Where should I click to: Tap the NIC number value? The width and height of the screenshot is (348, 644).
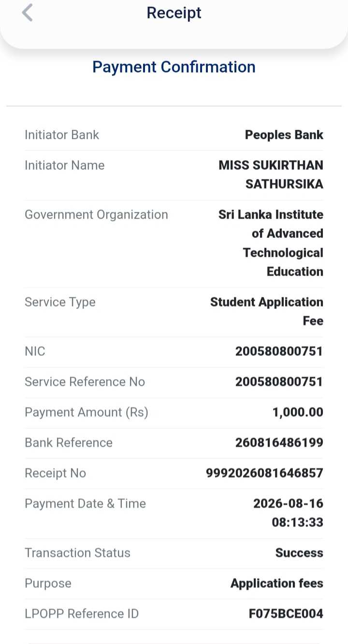[279, 351]
